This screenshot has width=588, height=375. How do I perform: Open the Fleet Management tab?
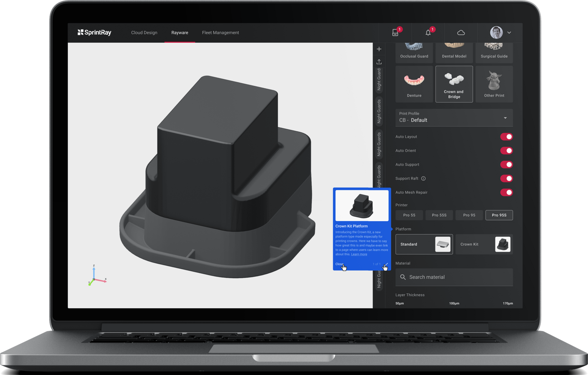click(220, 32)
